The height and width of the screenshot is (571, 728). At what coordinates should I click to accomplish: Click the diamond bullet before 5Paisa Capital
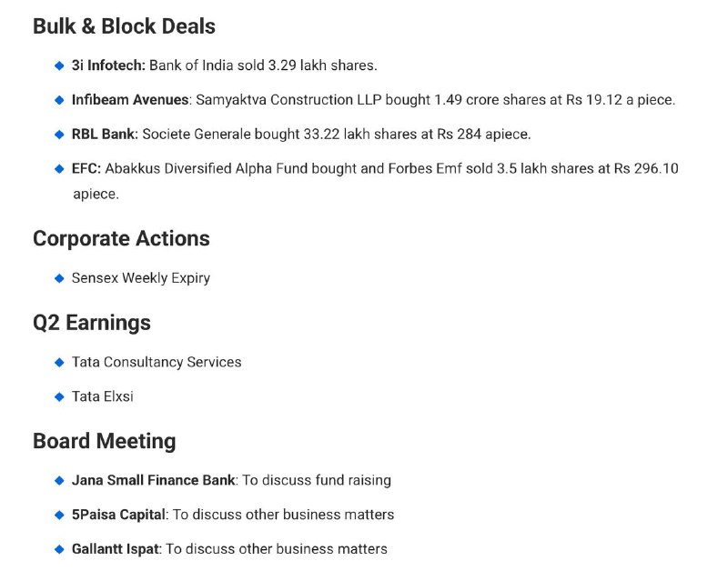click(x=59, y=515)
